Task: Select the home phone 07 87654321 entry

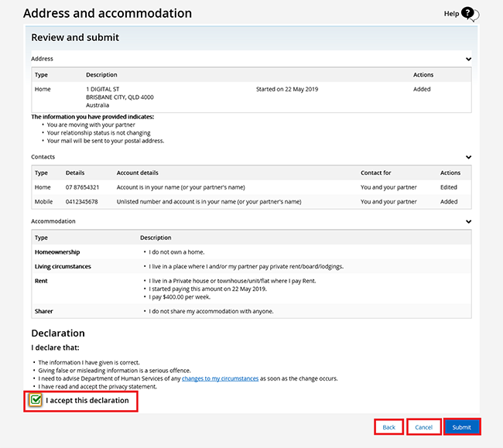Action: click(x=82, y=187)
